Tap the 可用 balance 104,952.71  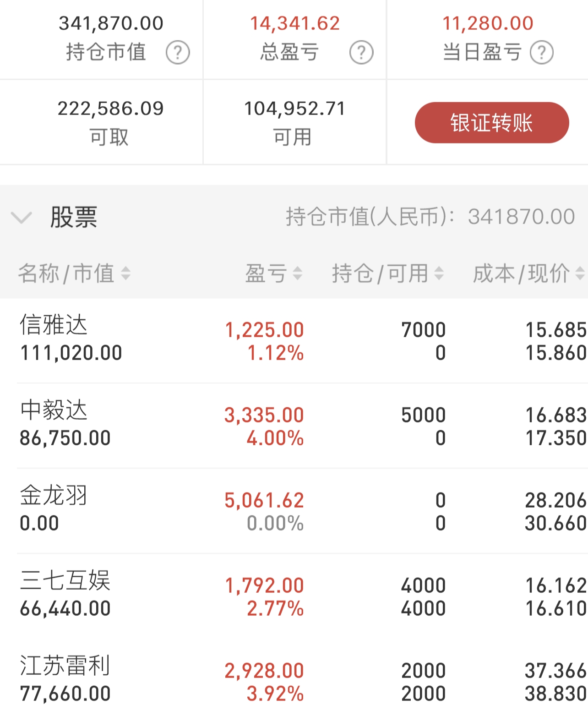295,109
